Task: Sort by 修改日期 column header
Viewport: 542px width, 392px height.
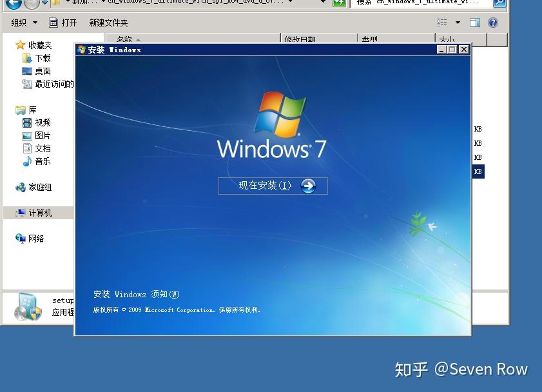Action: tap(319, 38)
